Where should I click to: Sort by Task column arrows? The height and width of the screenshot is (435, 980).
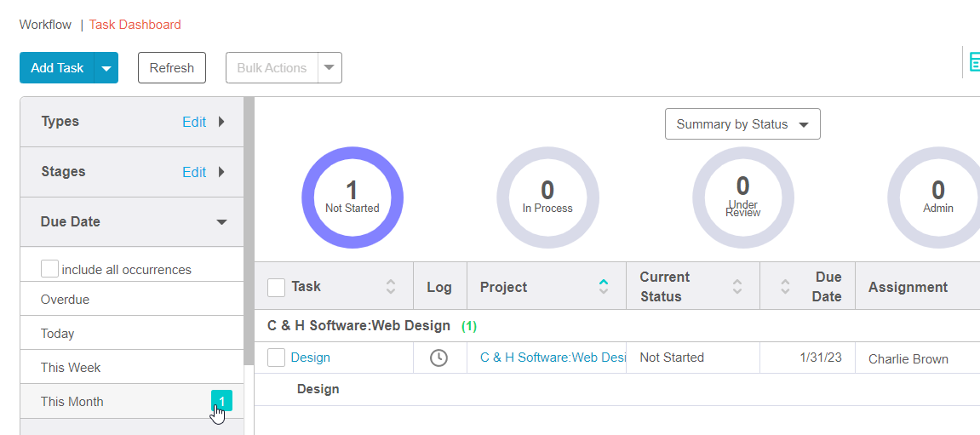(x=391, y=287)
